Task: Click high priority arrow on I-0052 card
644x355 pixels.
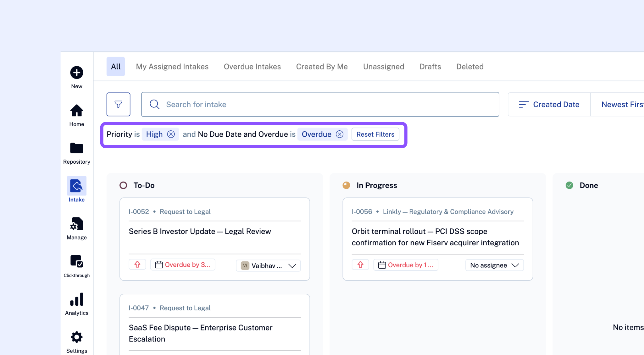Action: [137, 265]
